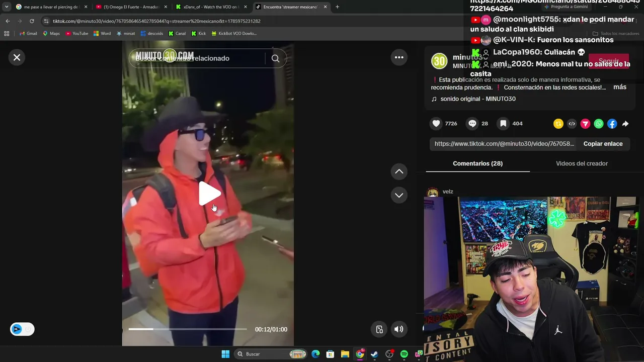
Task: View site information icon in address bar
Action: pos(46,21)
